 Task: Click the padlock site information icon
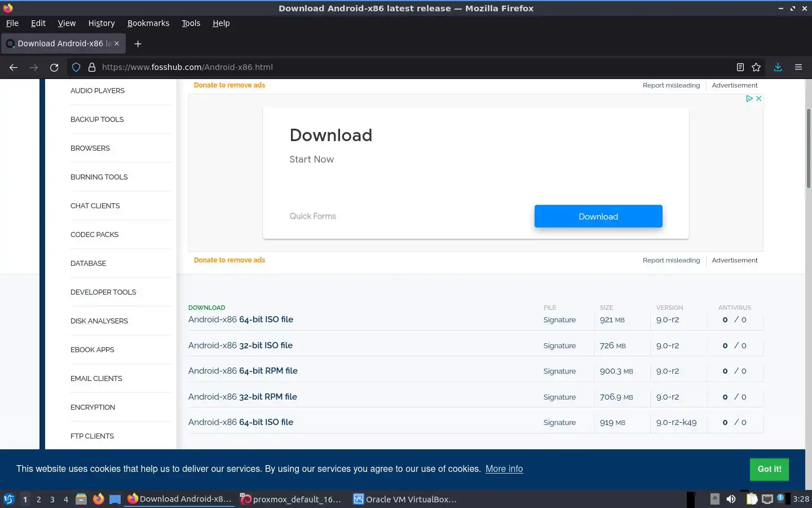pyautogui.click(x=92, y=67)
